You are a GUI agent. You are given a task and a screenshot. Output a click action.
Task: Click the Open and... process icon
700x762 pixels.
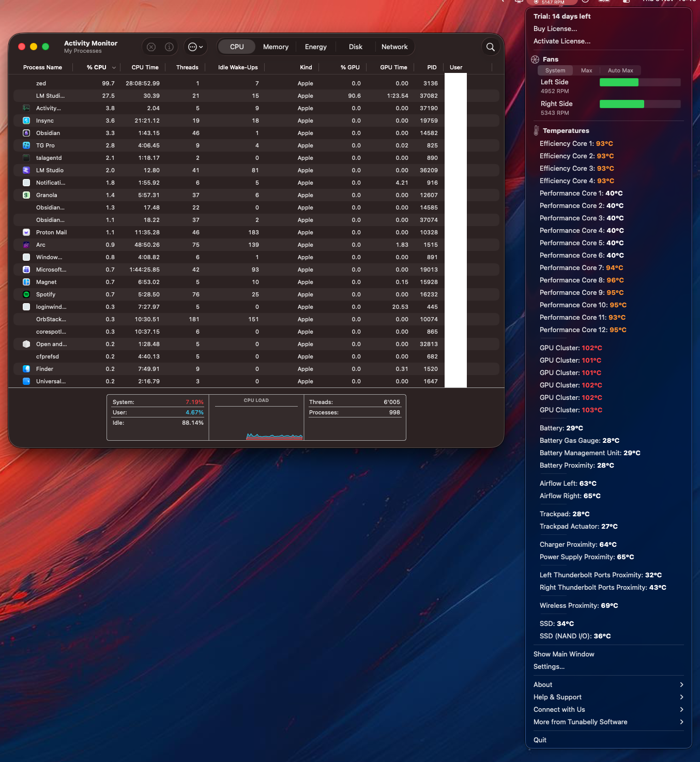[x=26, y=344]
